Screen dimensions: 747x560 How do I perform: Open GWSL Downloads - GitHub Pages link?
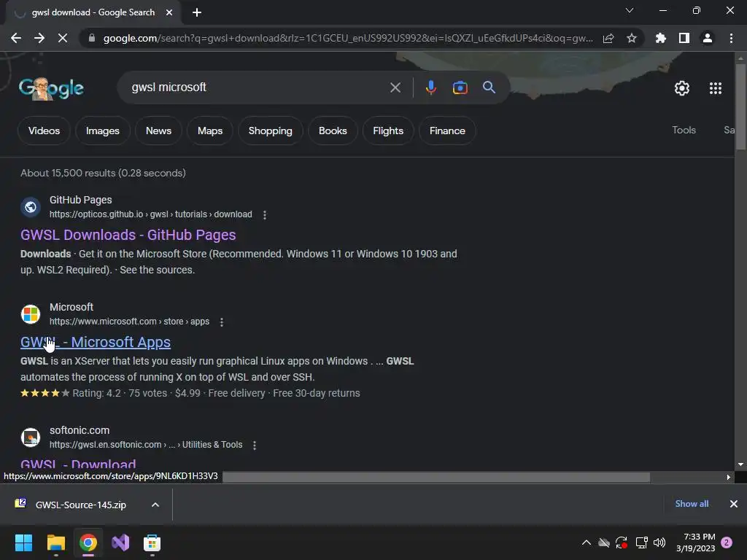point(128,235)
